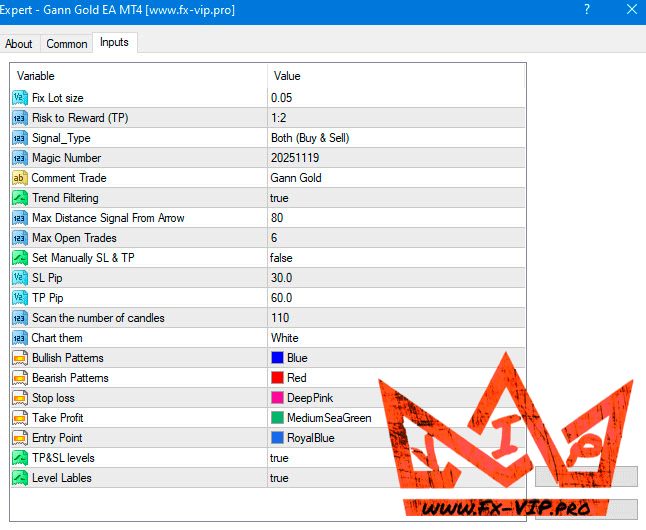Click the SL Pip variable icon

(20, 278)
